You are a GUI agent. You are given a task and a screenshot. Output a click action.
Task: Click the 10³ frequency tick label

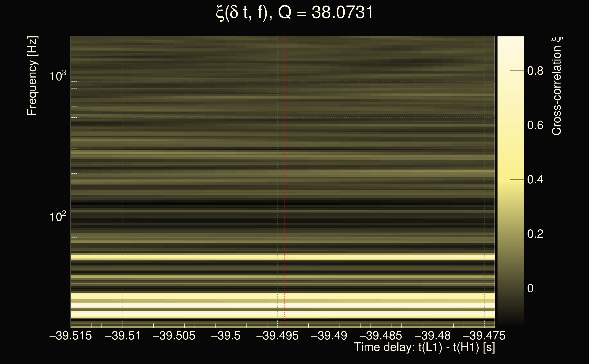point(58,76)
